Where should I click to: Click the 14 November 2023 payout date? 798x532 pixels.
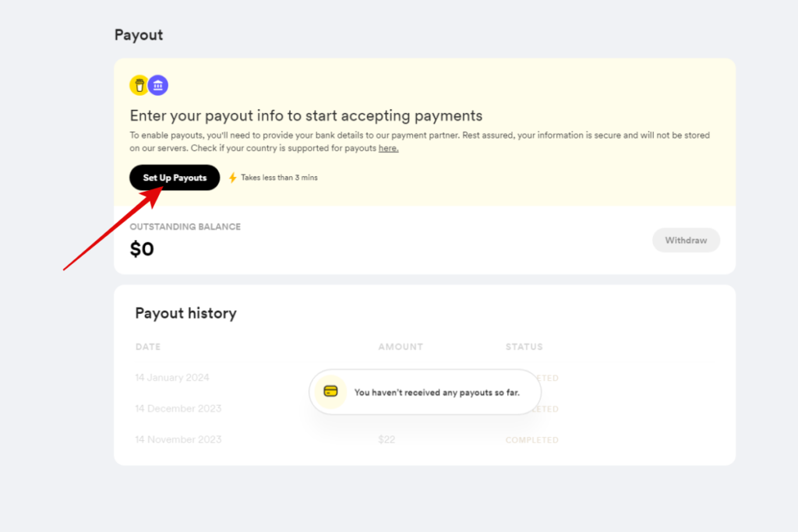[178, 440]
